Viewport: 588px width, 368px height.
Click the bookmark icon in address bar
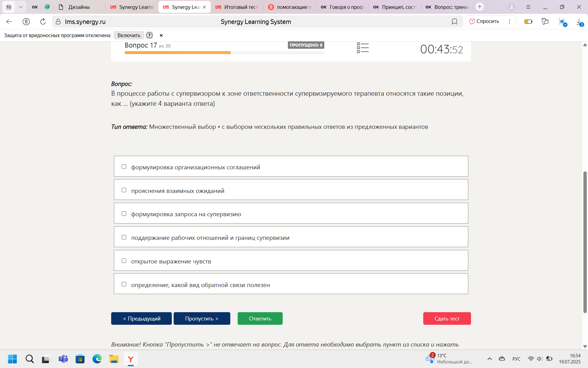click(x=454, y=21)
